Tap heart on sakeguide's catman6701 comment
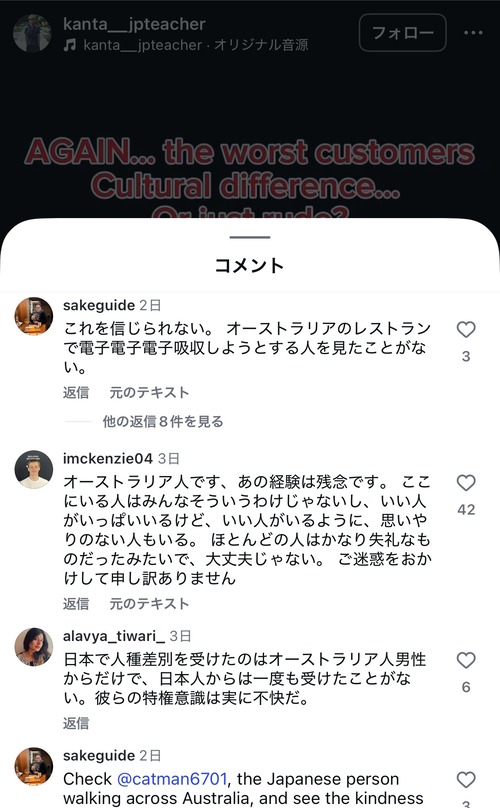Viewport: 500px width, 808px height. pyautogui.click(x=466, y=780)
